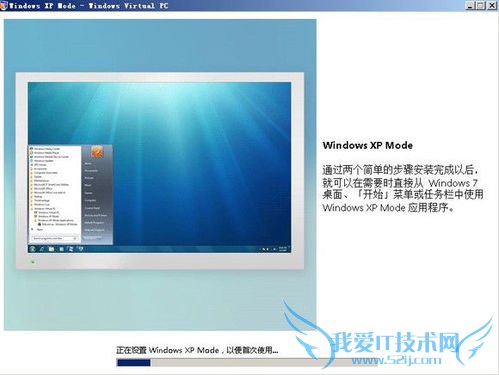
Task: Maximize the Windows Virtual PC window
Action: pyautogui.click(x=481, y=5)
